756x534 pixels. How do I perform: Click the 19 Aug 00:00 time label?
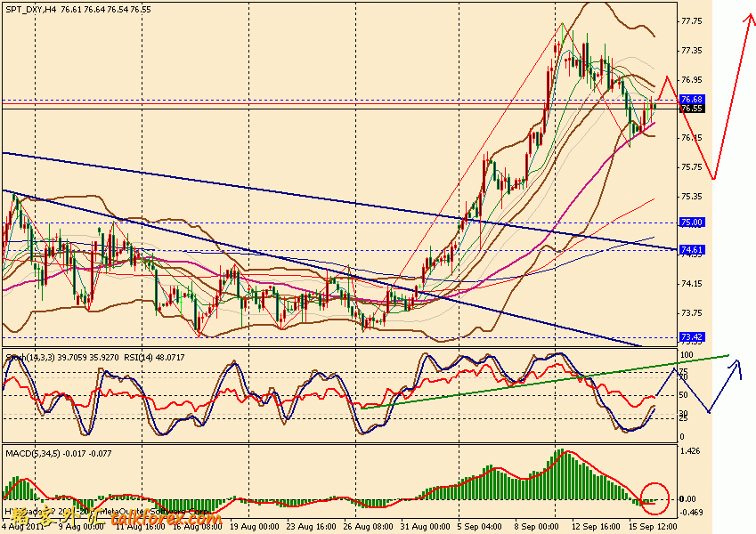(254, 526)
